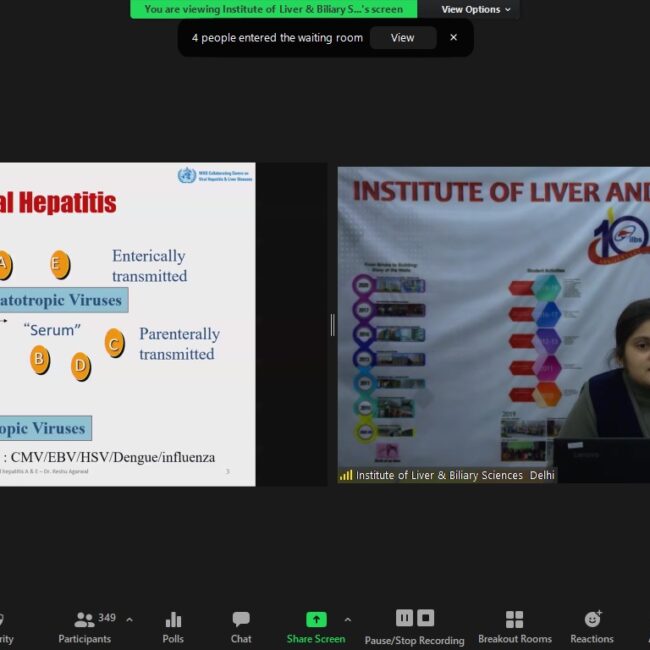Screen dimensions: 650x650
Task: Click the screen-sharing green banner
Action: [273, 9]
